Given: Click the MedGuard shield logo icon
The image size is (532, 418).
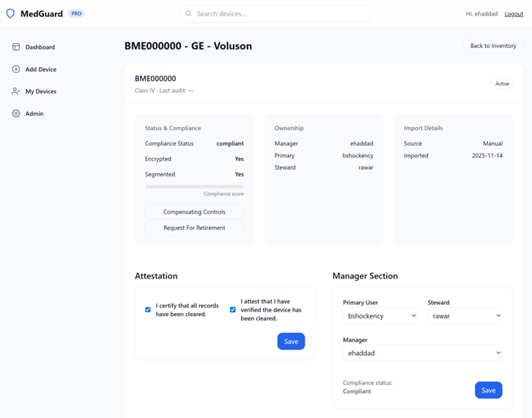Looking at the screenshot, I should [11, 14].
